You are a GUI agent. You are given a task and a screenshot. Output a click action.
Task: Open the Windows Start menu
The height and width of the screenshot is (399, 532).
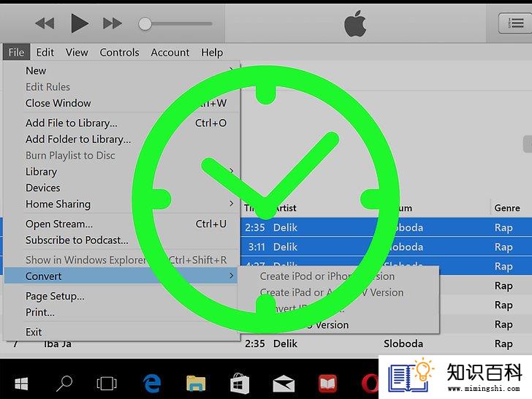[x=21, y=384]
